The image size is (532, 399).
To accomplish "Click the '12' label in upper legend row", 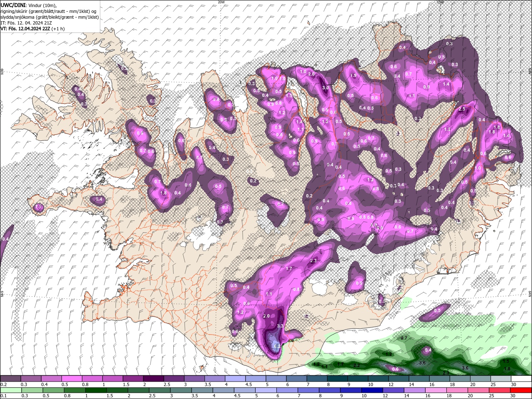I will click(391, 384).
